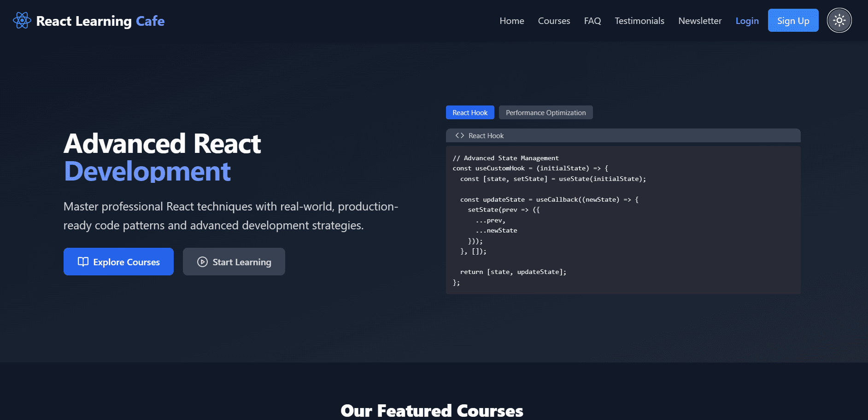Go to Courses in the navbar
Screen dimensions: 868x420
pos(554,21)
